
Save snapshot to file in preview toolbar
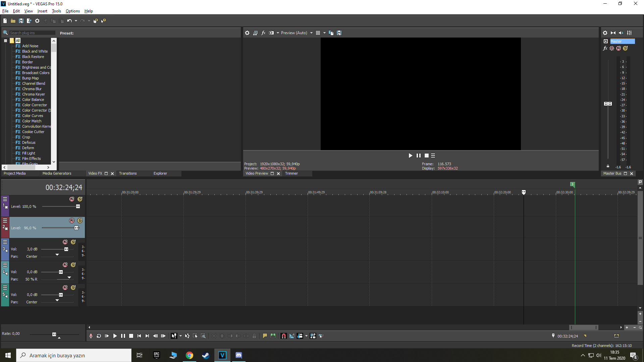pyautogui.click(x=339, y=33)
